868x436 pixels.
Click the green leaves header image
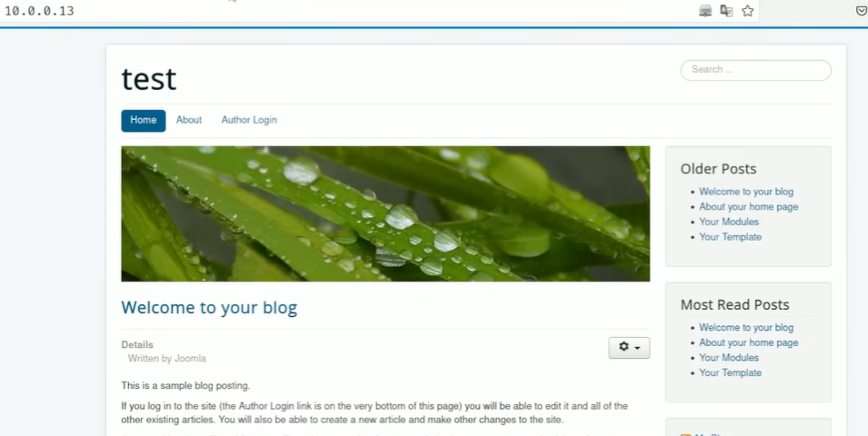tap(385, 213)
